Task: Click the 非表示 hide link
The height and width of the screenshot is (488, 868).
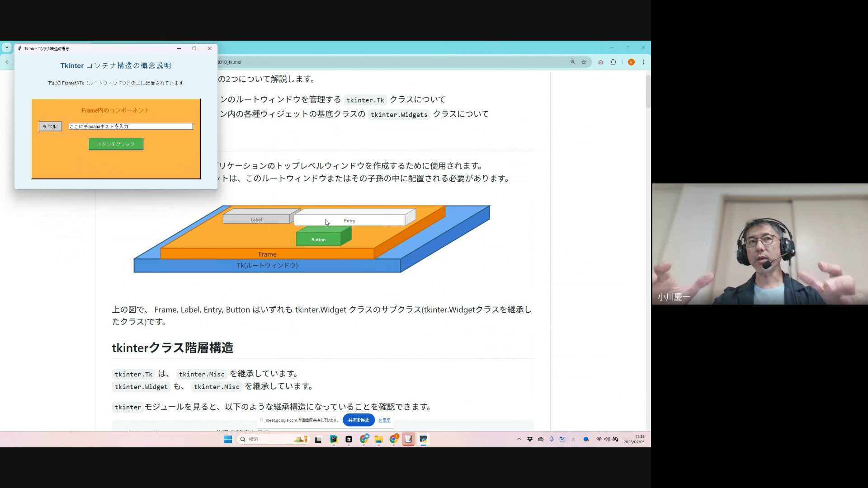Action: click(x=384, y=420)
